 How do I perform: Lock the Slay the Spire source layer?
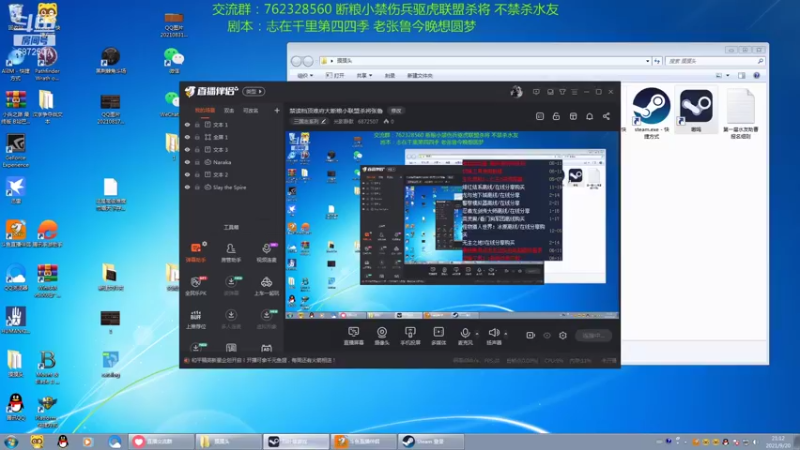coord(197,187)
